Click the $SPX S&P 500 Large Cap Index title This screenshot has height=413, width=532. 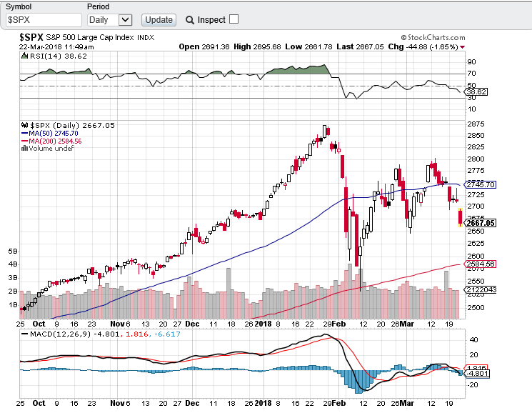point(86,37)
